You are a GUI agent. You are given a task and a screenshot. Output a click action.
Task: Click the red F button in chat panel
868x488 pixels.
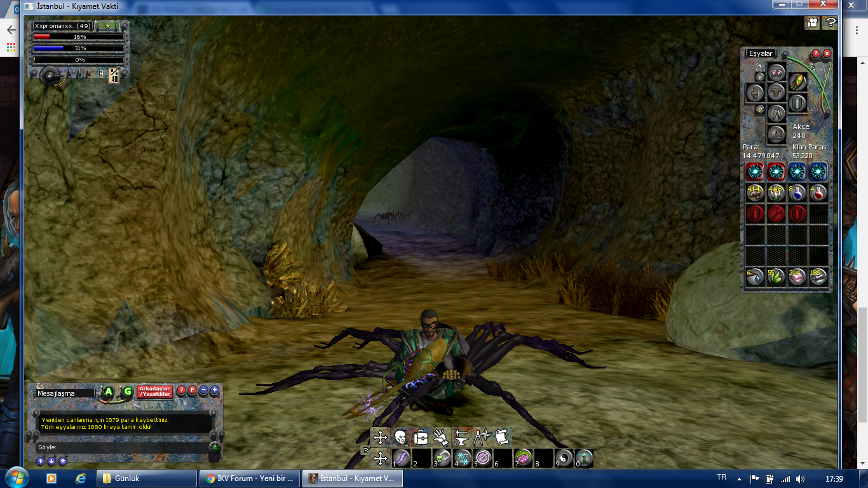193,390
